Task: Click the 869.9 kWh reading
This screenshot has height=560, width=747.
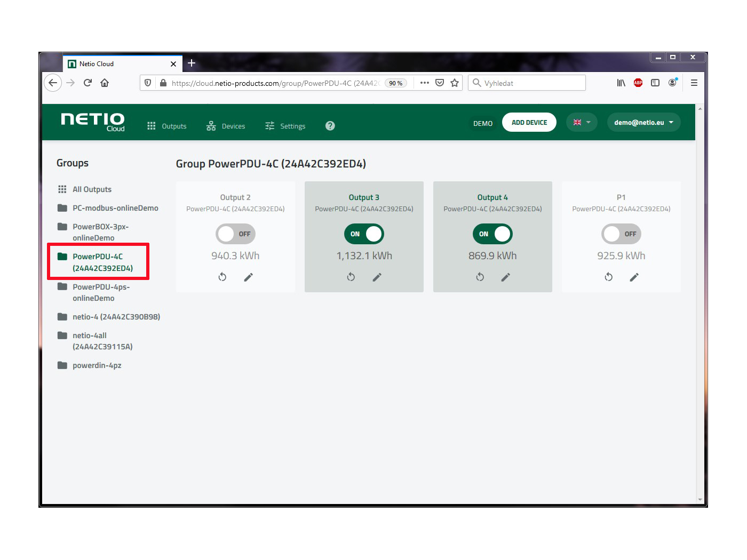Action: coord(492,256)
